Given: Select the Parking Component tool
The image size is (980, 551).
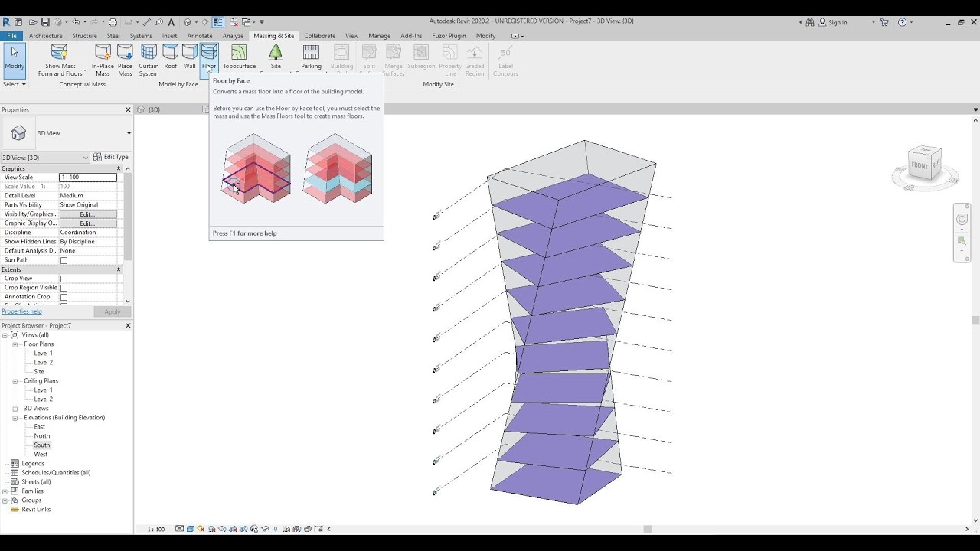Looking at the screenshot, I should (x=311, y=57).
